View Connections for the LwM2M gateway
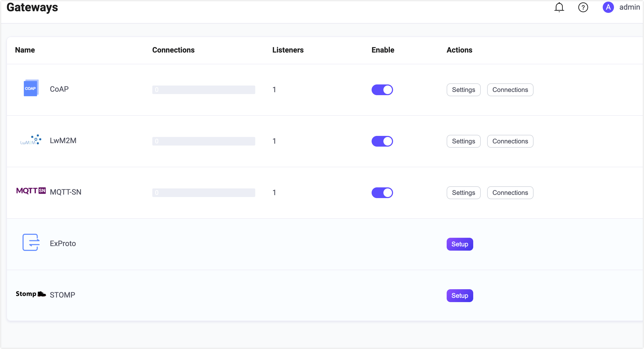 510,141
